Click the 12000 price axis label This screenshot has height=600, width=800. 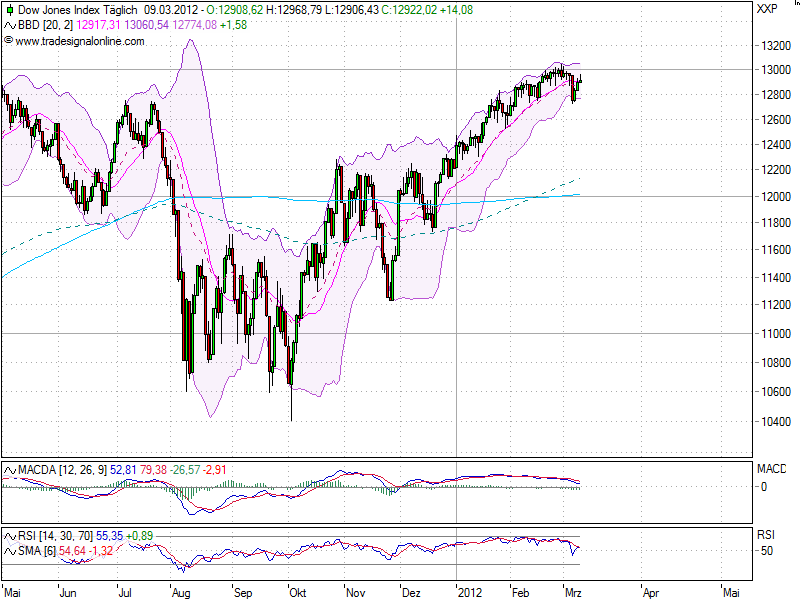coord(776,196)
